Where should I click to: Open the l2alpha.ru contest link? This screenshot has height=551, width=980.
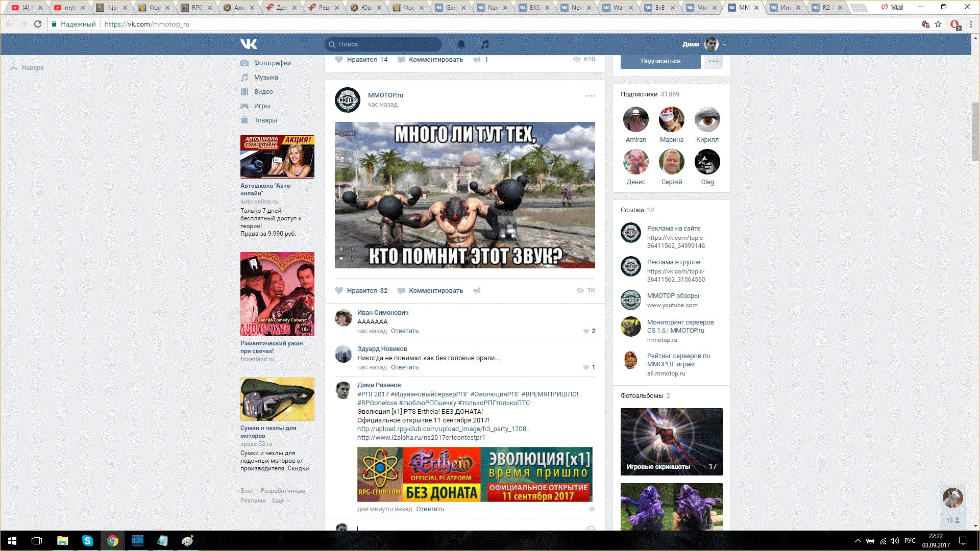421,438
